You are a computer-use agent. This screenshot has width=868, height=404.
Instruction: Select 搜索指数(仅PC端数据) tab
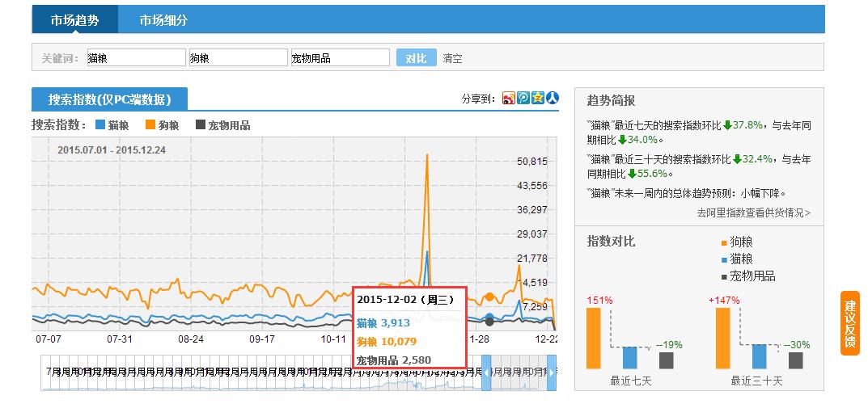[x=109, y=99]
